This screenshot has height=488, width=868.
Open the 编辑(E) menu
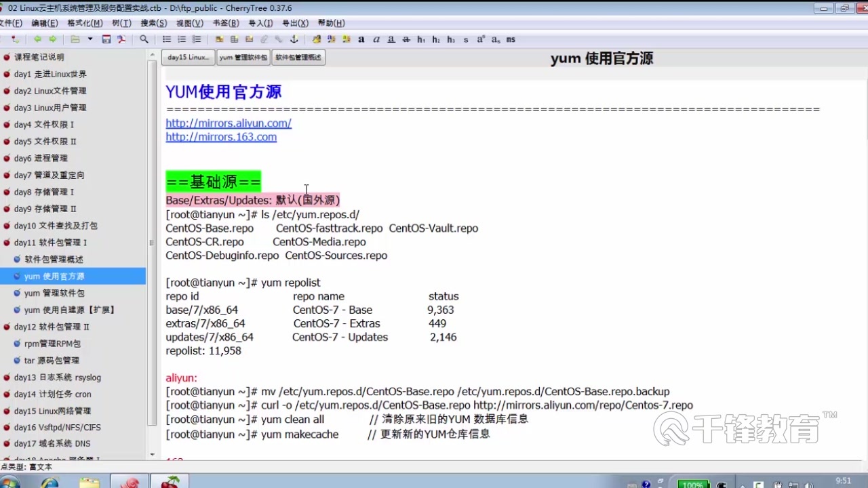click(45, 23)
